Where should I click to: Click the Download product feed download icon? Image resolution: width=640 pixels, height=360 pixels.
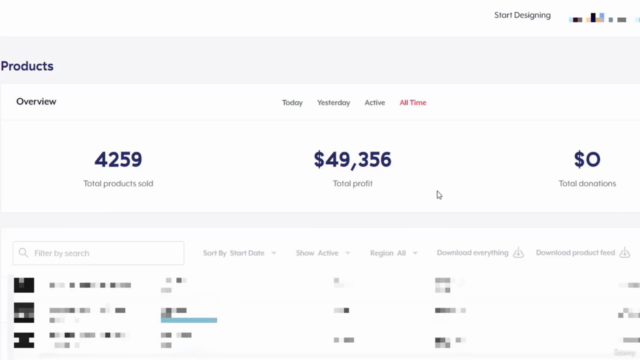point(624,253)
